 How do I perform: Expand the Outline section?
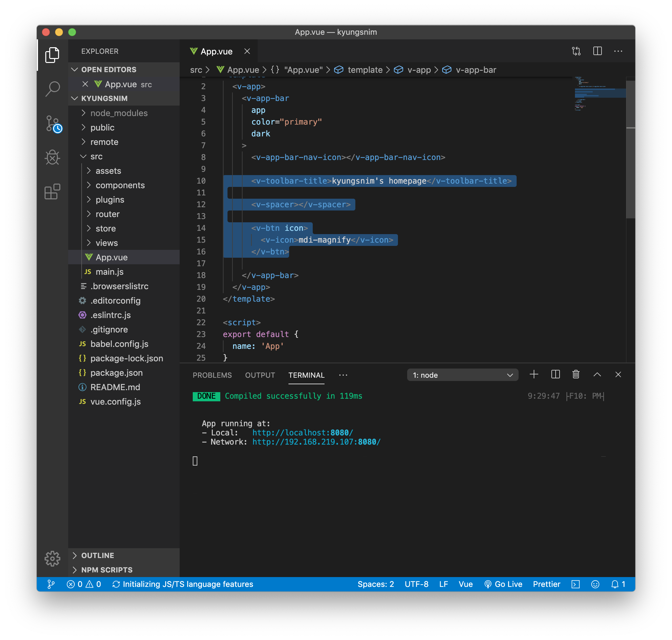pyautogui.click(x=98, y=555)
